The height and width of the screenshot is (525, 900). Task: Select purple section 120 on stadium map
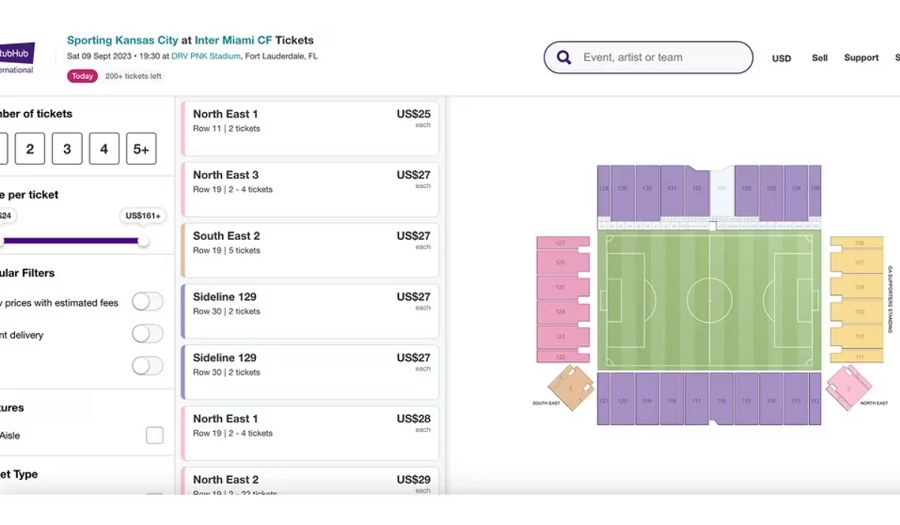[x=623, y=399]
